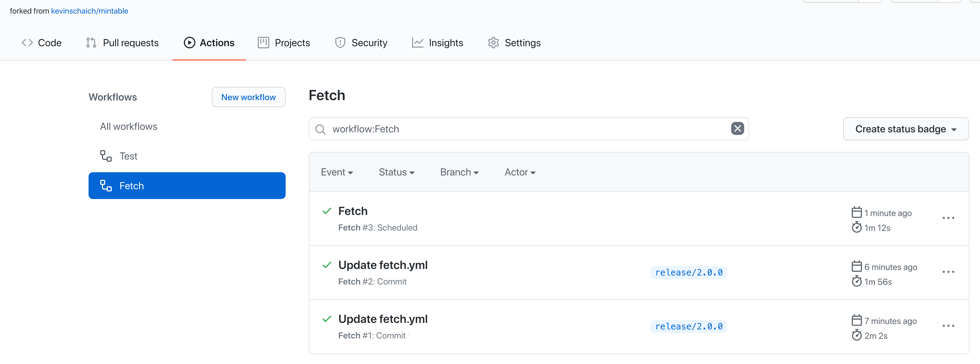
Task: Click the search magnifier icon
Action: [x=320, y=129]
